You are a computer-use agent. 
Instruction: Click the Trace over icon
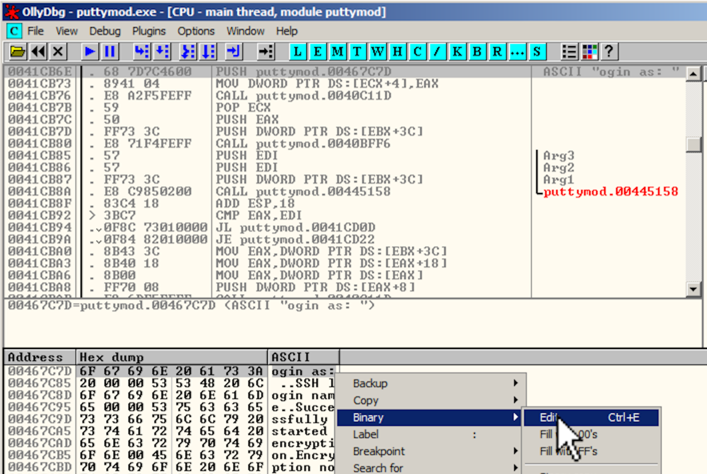point(208,51)
